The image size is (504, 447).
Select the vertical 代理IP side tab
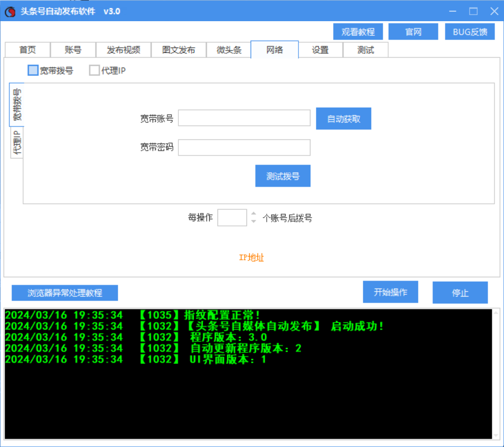point(17,142)
